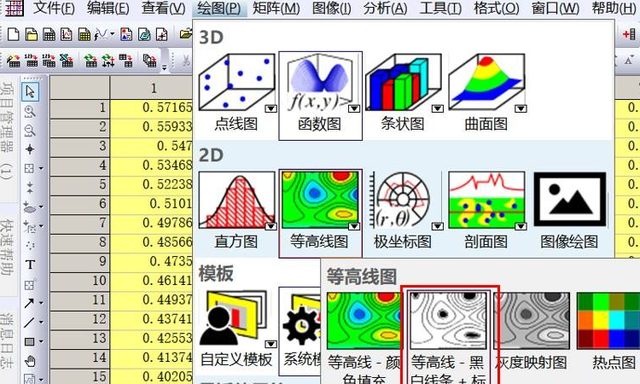This screenshot has height=384, width=640.
Task: Open the 快速帮助 side tab
Action: [8, 247]
